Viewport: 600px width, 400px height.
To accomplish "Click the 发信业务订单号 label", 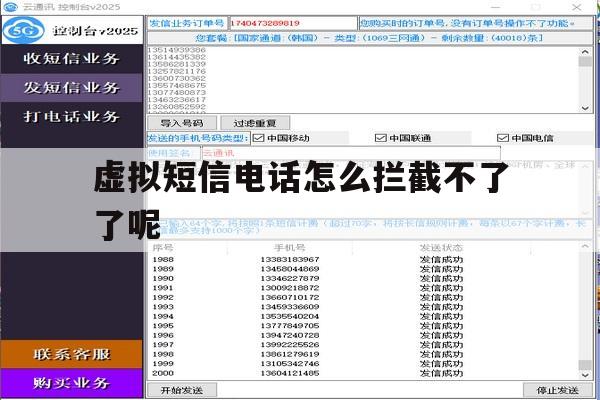I will pos(187,23).
